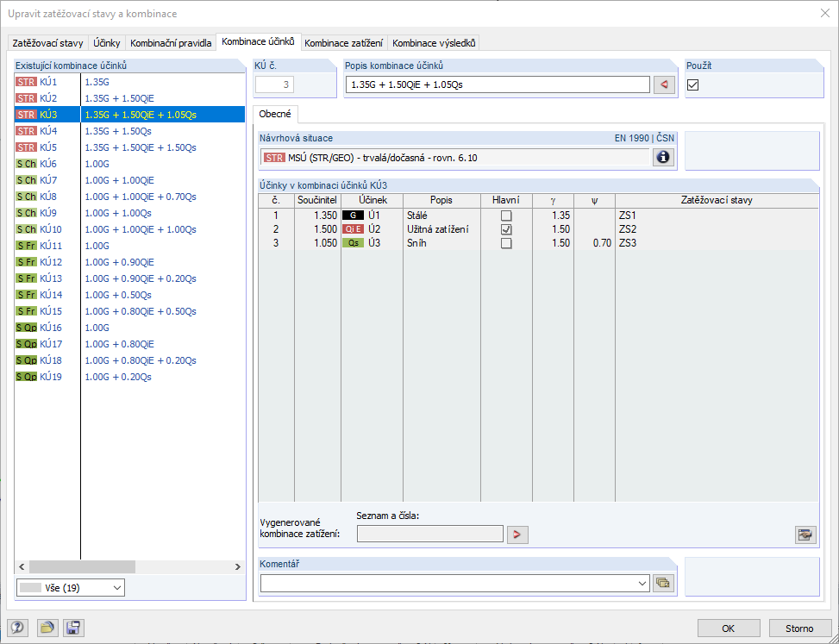Cancel with the Storno button
Viewport: 839px width, 644px height.
[799, 628]
